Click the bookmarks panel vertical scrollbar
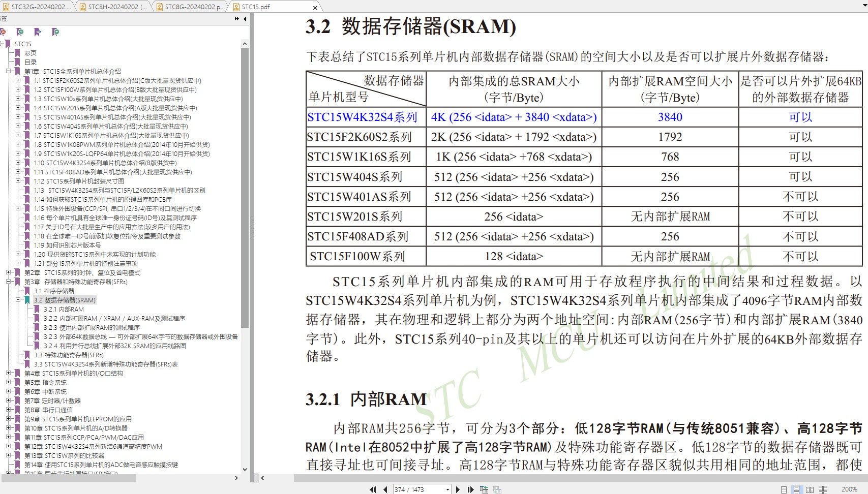 [x=245, y=188]
